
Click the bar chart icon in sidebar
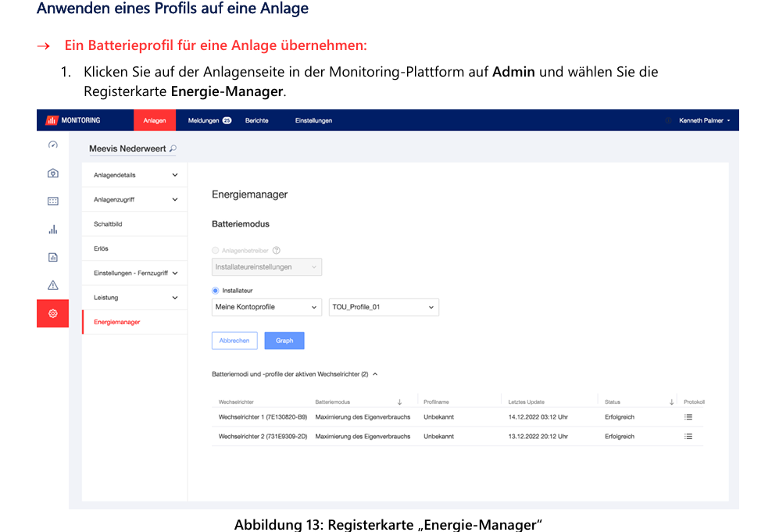pyautogui.click(x=52, y=230)
